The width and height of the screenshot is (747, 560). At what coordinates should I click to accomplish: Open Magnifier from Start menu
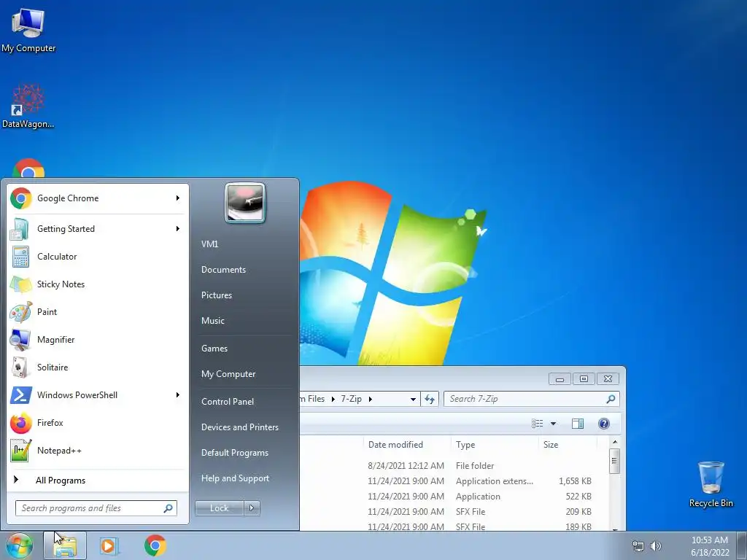pos(97,340)
